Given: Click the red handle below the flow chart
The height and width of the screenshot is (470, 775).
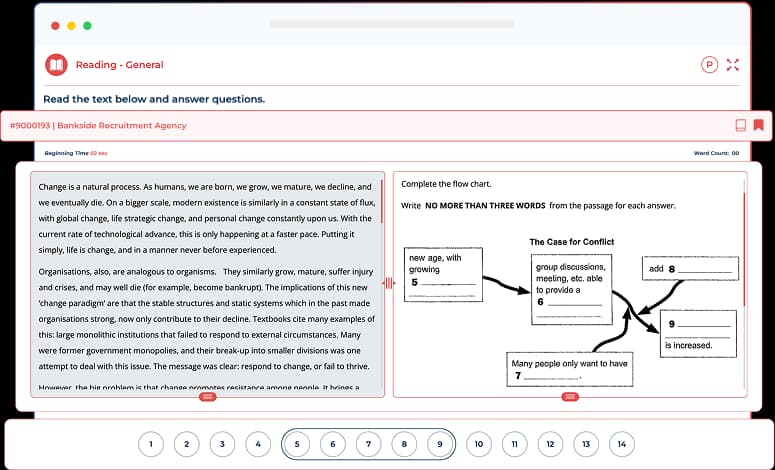Looking at the screenshot, I should pyautogui.click(x=570, y=397).
